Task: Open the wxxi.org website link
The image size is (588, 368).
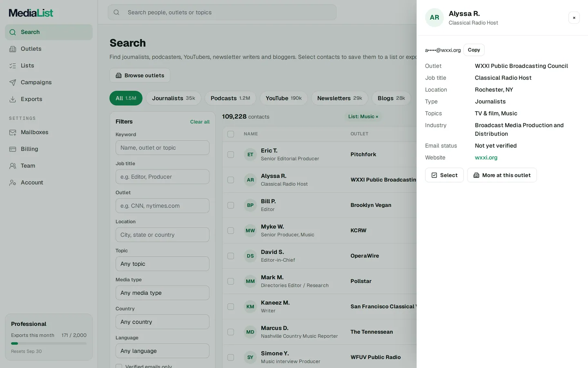Action: click(486, 158)
